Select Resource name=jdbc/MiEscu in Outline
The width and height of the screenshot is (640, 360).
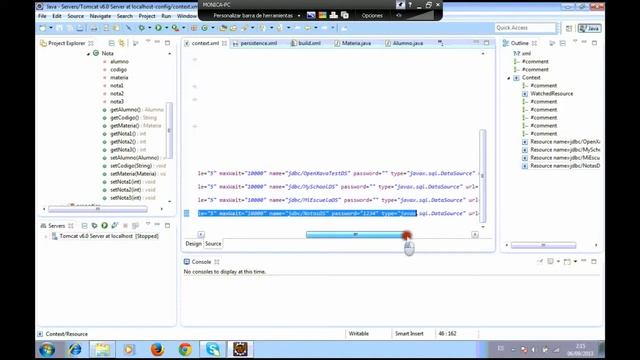pyautogui.click(x=561, y=158)
